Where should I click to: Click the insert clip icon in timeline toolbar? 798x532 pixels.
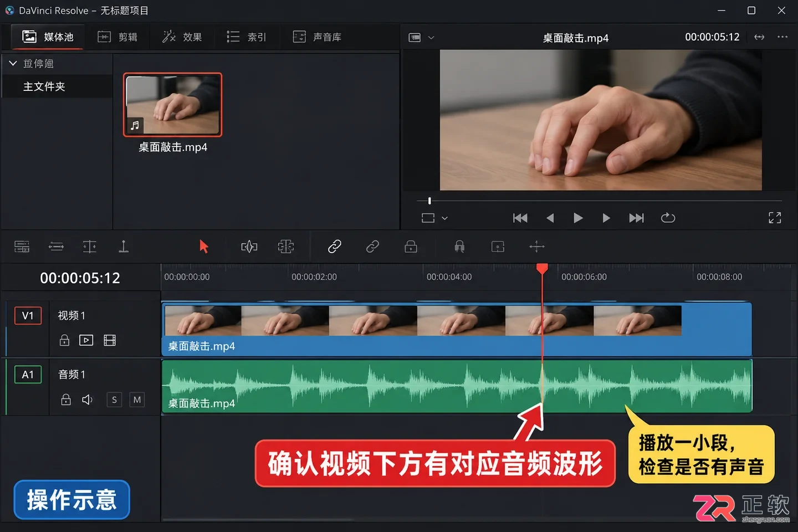90,247
